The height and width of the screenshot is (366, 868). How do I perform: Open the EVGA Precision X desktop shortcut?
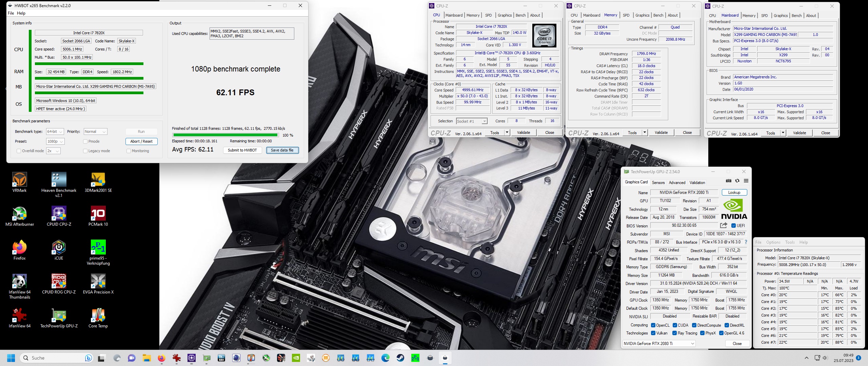[x=98, y=284]
